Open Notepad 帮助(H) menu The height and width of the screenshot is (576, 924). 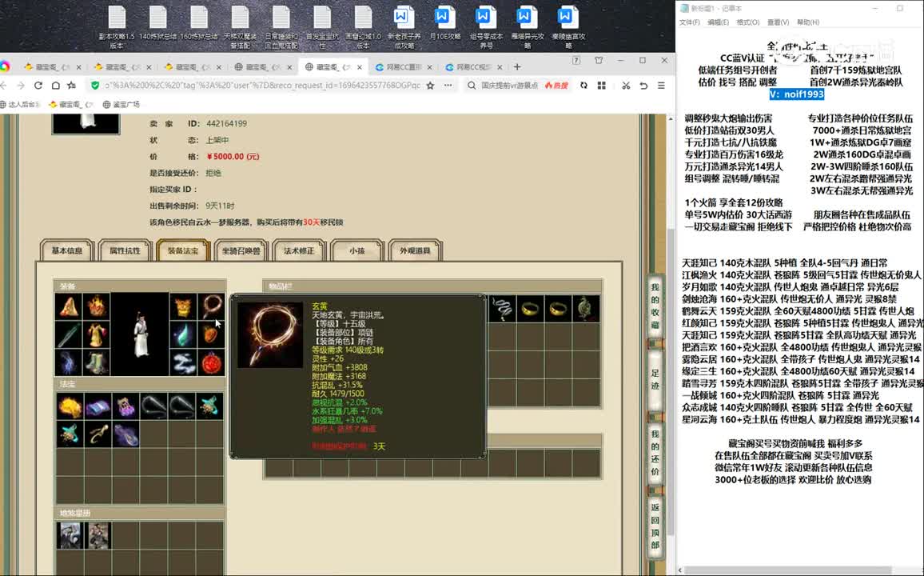click(x=808, y=22)
